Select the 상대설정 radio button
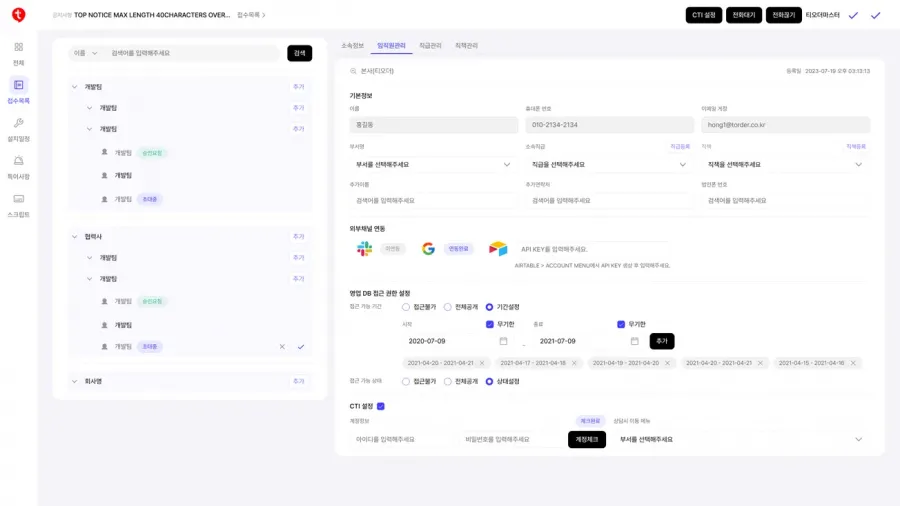Viewport: 900px width, 506px height. [x=489, y=382]
